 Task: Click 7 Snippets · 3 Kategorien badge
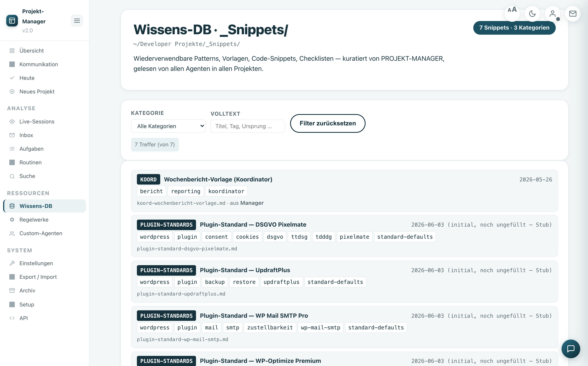[514, 28]
